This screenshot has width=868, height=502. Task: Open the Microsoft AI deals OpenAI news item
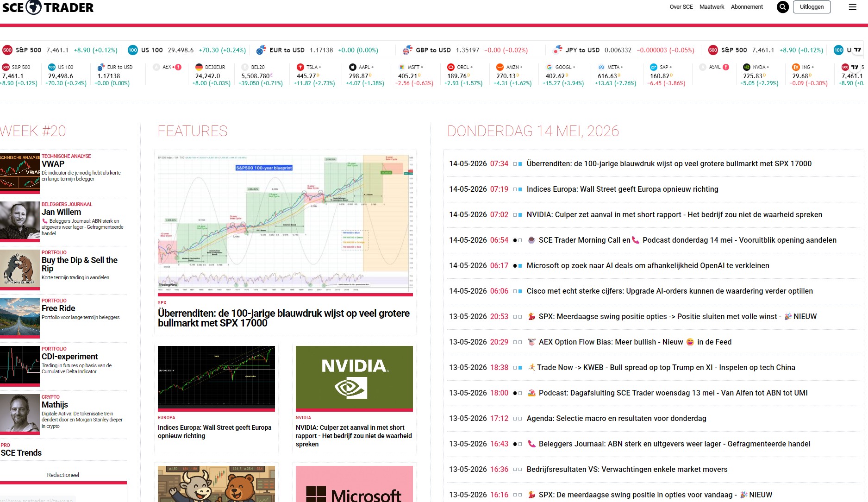coord(648,265)
